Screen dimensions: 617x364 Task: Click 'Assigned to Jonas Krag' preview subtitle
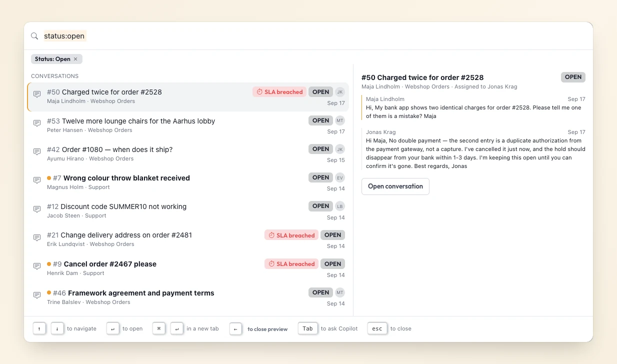[485, 86]
